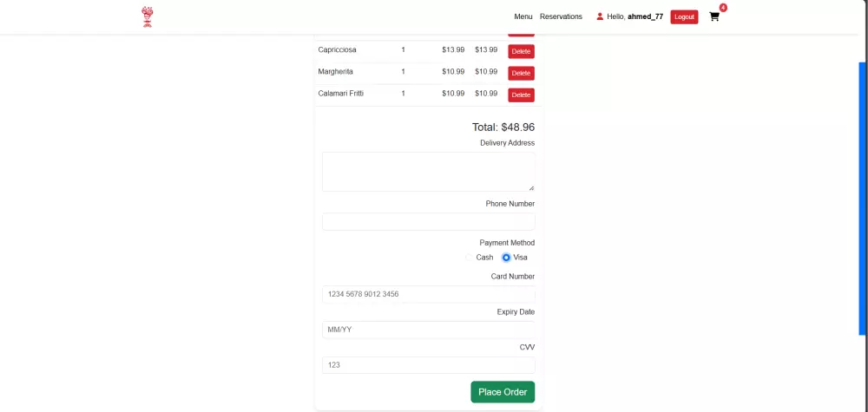The width and height of the screenshot is (868, 412).
Task: Click the restaurant logo in header
Action: (148, 16)
